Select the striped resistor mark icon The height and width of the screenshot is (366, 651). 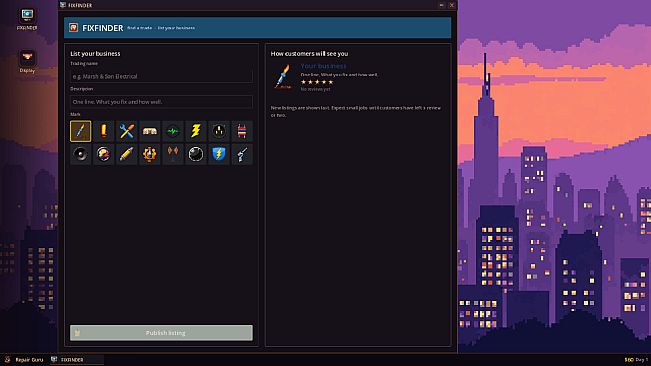(242, 131)
